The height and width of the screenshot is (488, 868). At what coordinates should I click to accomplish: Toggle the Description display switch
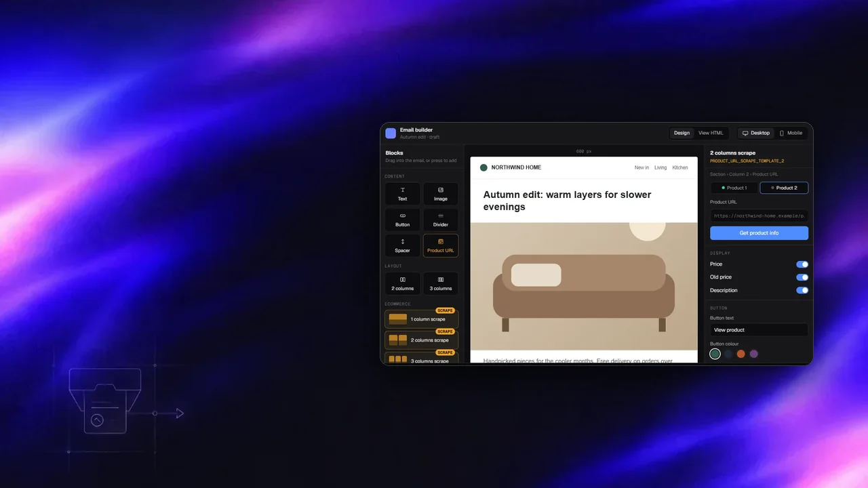802,290
